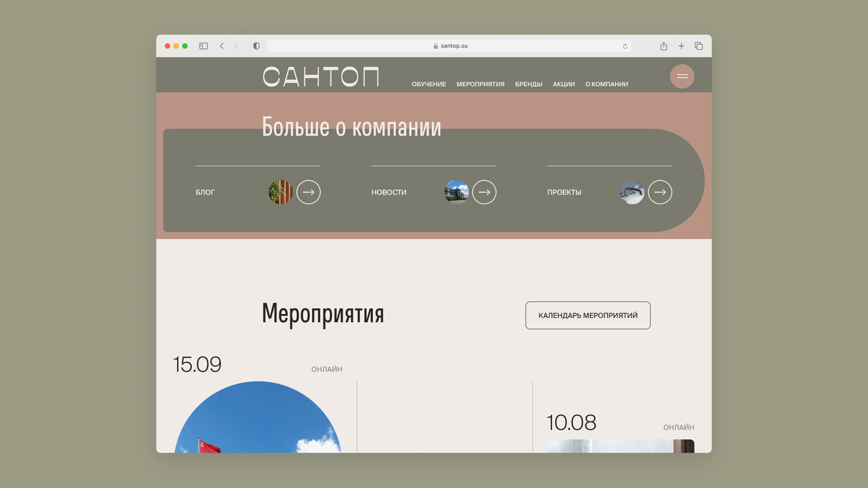Follow the Блог link
The height and width of the screenshot is (488, 868).
(205, 192)
